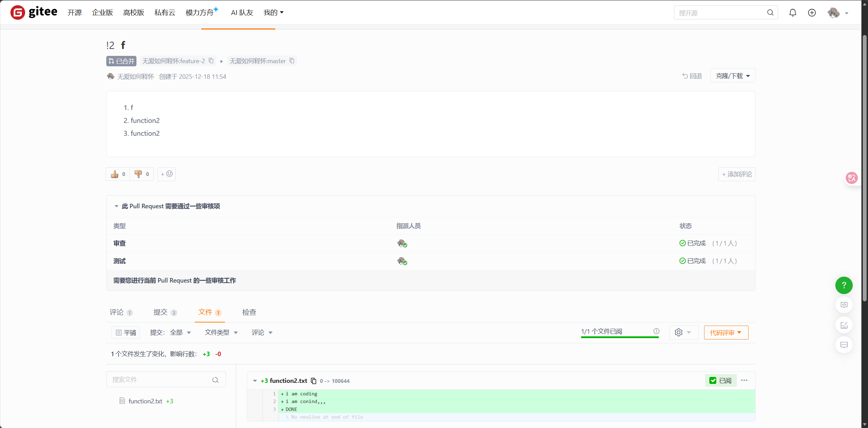
Task: Toggle the 平铺 flat view button
Action: click(x=126, y=333)
